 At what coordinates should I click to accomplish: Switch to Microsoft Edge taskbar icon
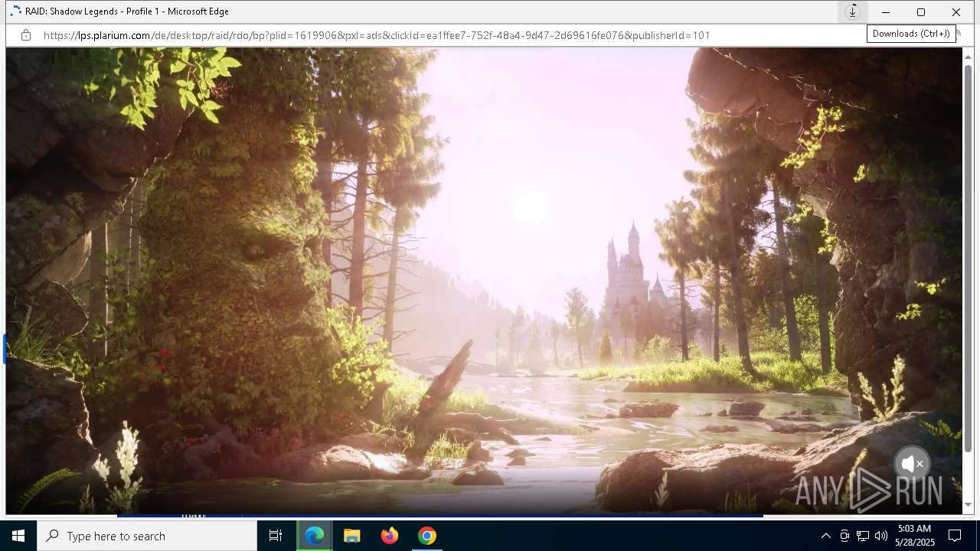click(315, 536)
